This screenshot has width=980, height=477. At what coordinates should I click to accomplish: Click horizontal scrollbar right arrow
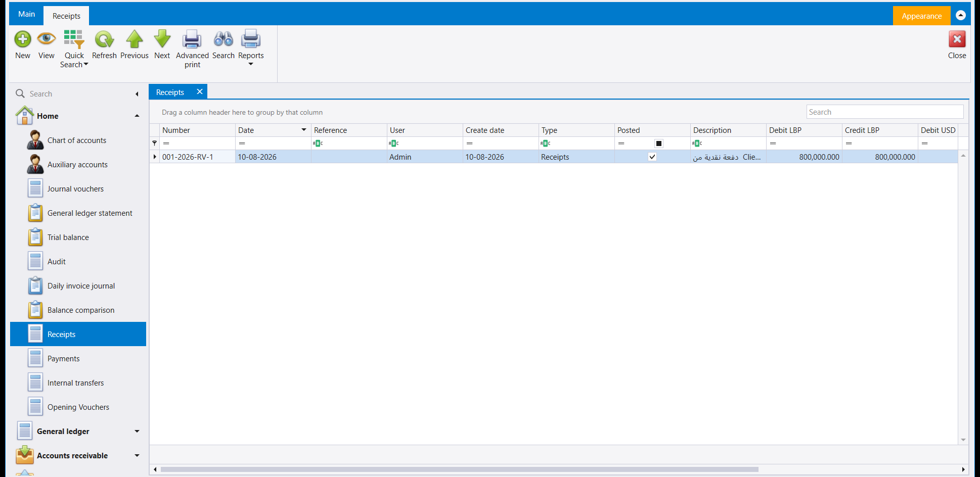[x=963, y=469]
